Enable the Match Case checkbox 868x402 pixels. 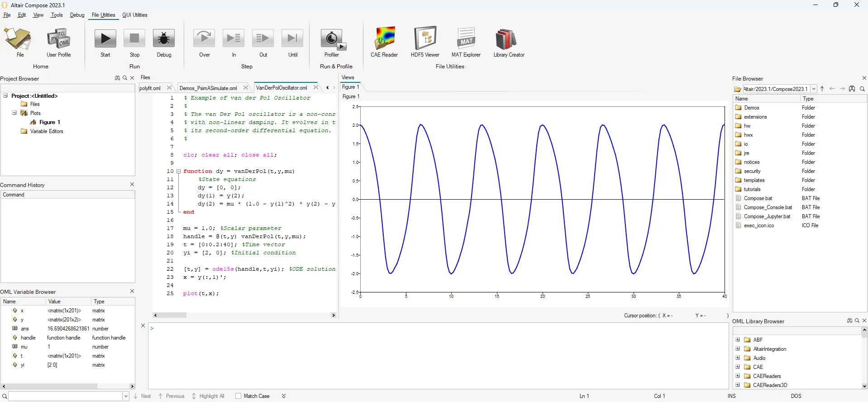tap(238, 396)
